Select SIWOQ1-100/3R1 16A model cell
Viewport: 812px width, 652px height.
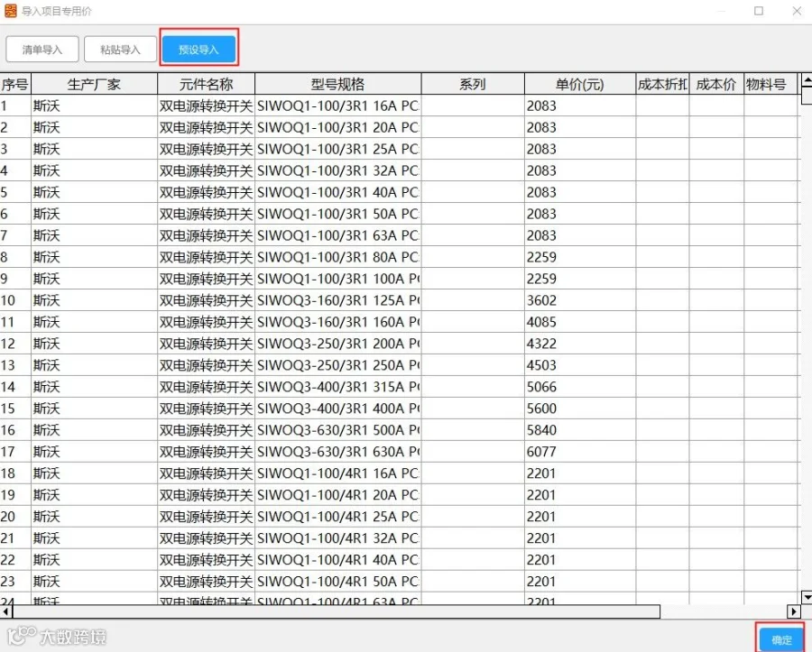pyautogui.click(x=337, y=106)
